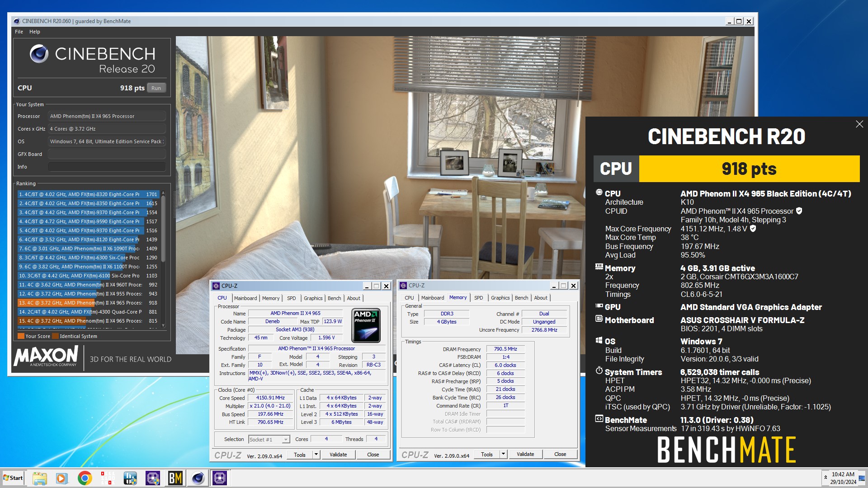
Task: Switch to BenchMate via the BM taskbar icon
Action: click(x=175, y=478)
